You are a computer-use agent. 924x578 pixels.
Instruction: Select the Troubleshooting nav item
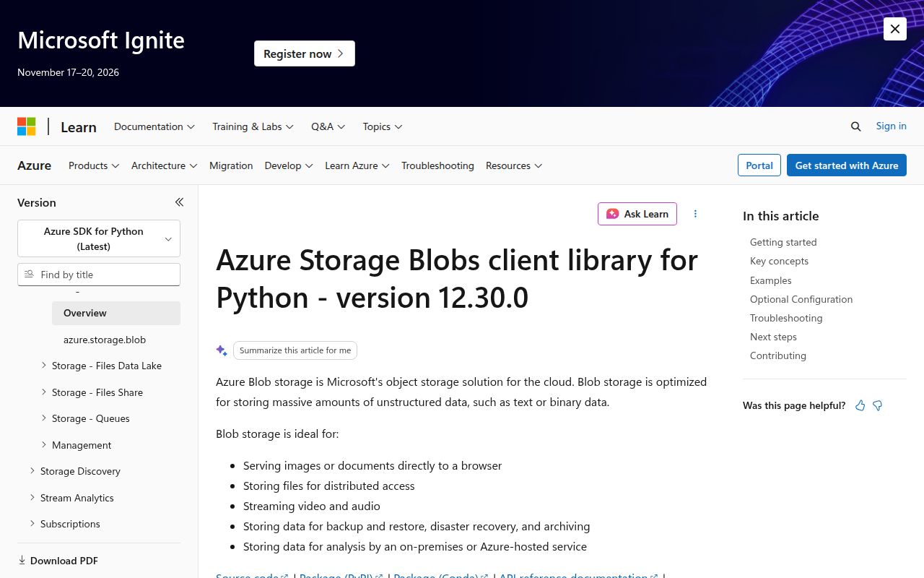[437, 165]
